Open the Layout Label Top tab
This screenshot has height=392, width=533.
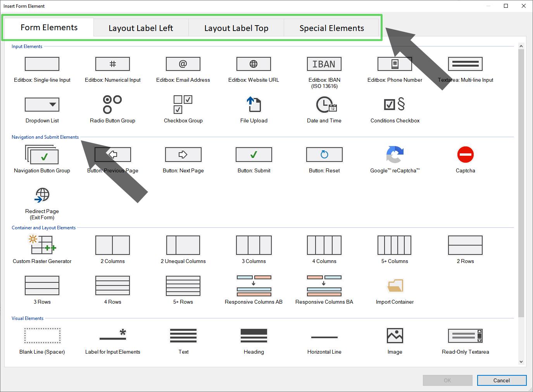click(236, 28)
